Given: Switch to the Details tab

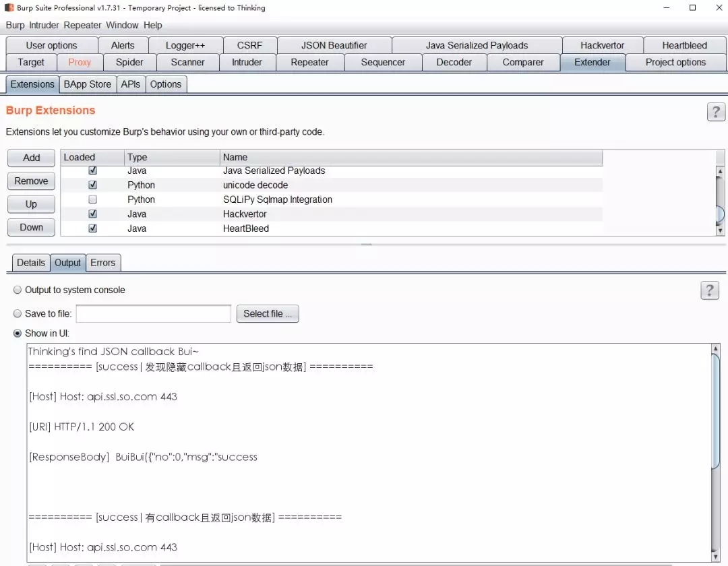Looking at the screenshot, I should (x=30, y=263).
